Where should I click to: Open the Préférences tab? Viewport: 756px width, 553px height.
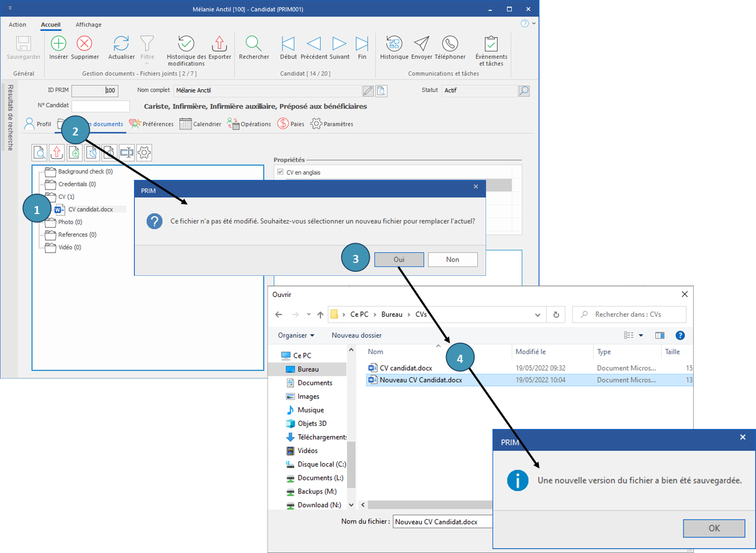[x=152, y=124]
